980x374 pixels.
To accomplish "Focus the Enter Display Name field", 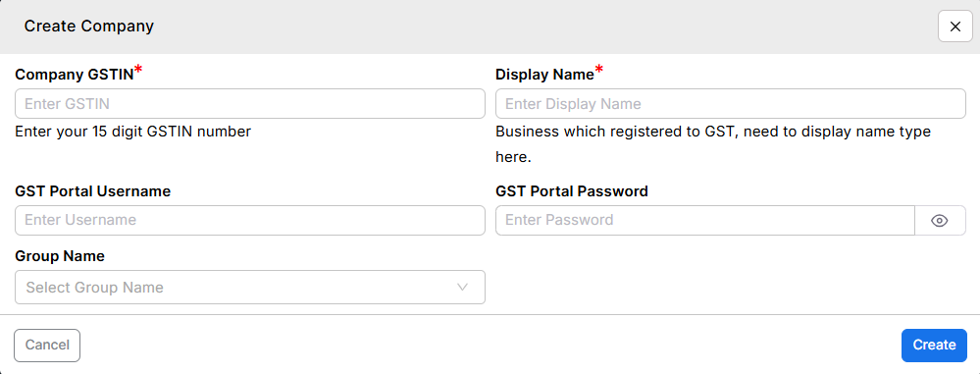I will pos(731,104).
